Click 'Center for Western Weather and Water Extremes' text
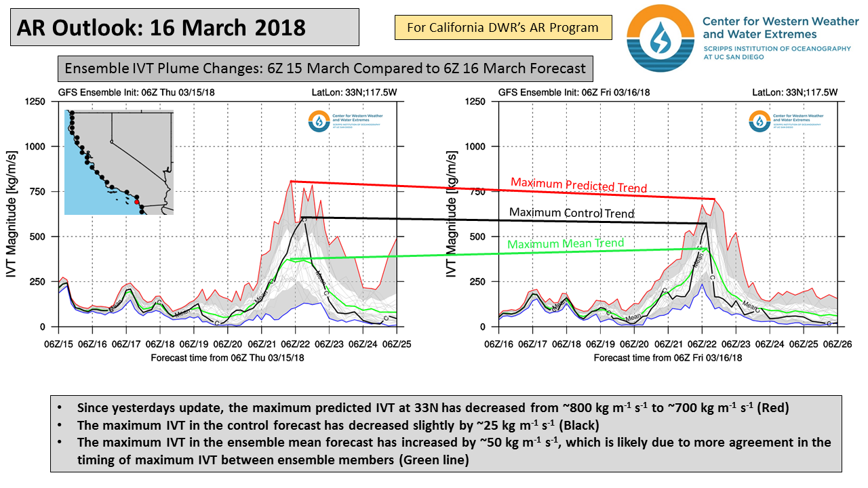This screenshot has width=868, height=488. pos(780,28)
